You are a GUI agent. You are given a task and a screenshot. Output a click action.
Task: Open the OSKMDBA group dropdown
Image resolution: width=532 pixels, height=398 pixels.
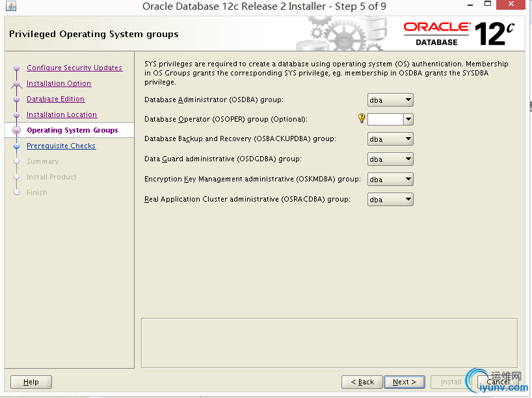coord(390,179)
